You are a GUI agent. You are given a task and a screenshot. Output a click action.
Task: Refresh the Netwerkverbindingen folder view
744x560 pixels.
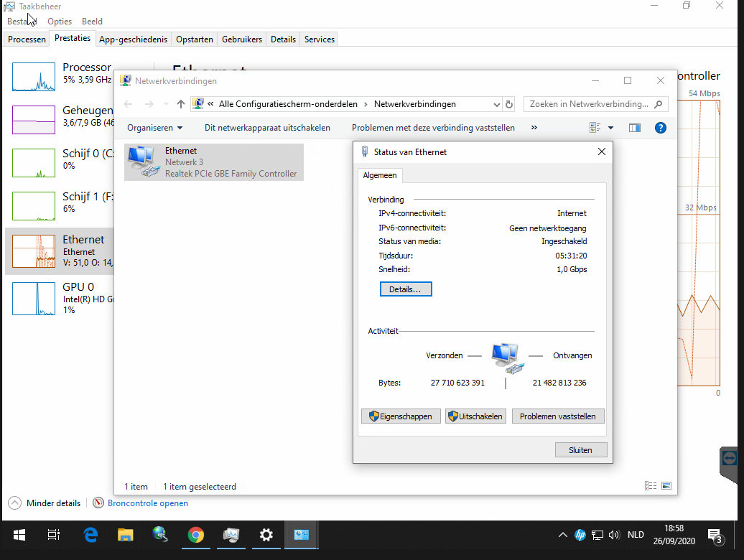509,104
